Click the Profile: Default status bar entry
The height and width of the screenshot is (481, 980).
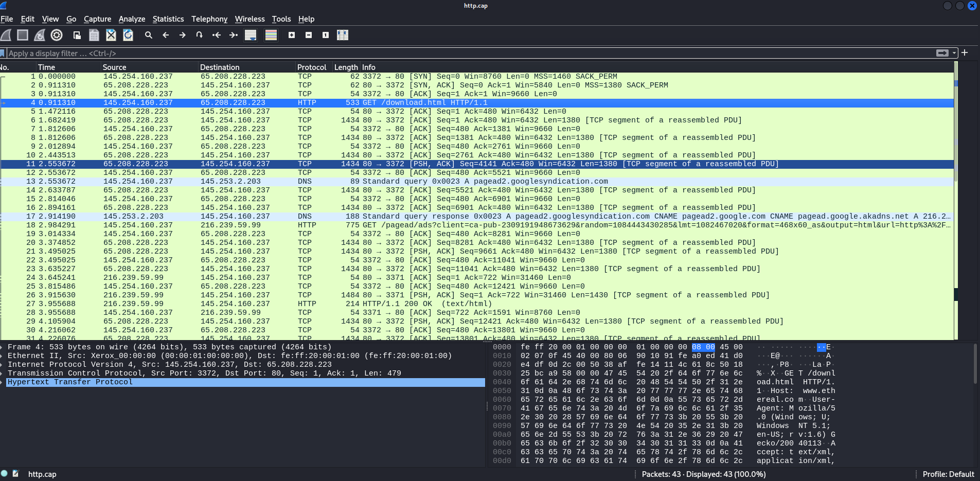point(948,474)
